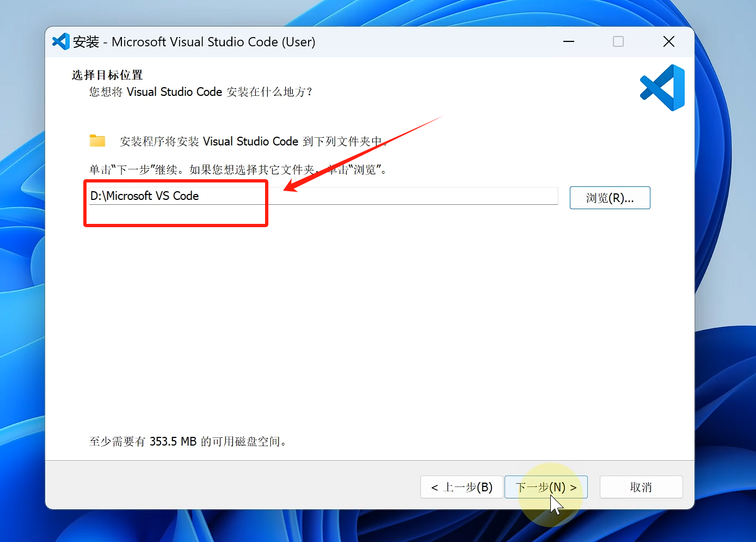
Task: Click the text 安装程序将安装 Visual Studio Code 到下列文件夹中
Action: point(254,142)
